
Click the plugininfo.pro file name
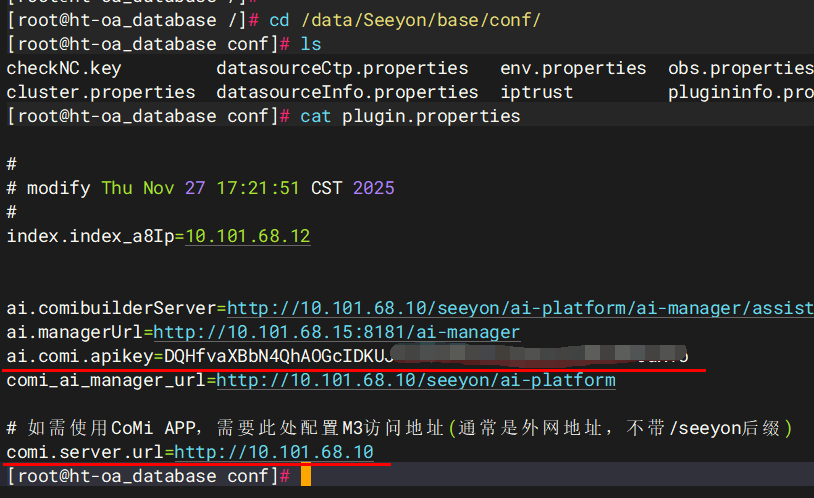click(741, 92)
